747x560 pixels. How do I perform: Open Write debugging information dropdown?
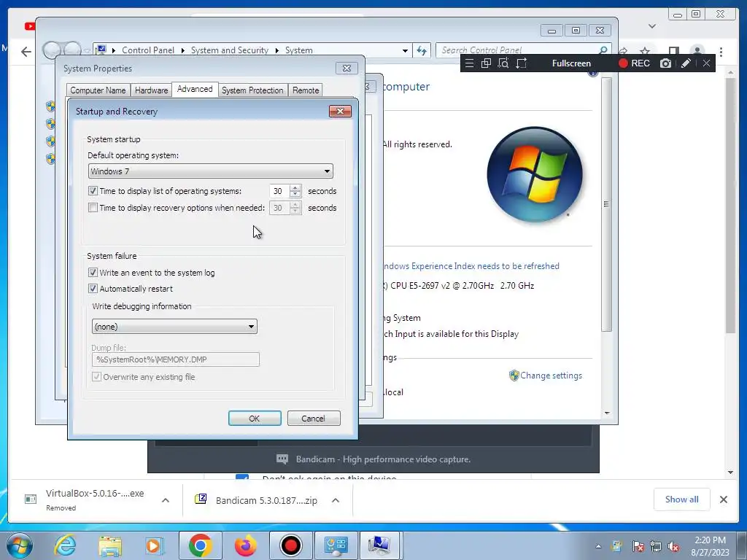pyautogui.click(x=174, y=327)
